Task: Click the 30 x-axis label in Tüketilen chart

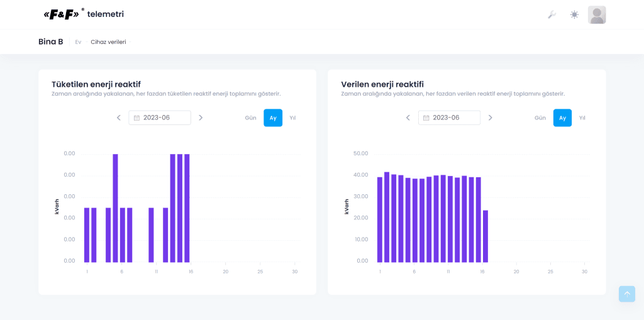Action: (x=294, y=272)
